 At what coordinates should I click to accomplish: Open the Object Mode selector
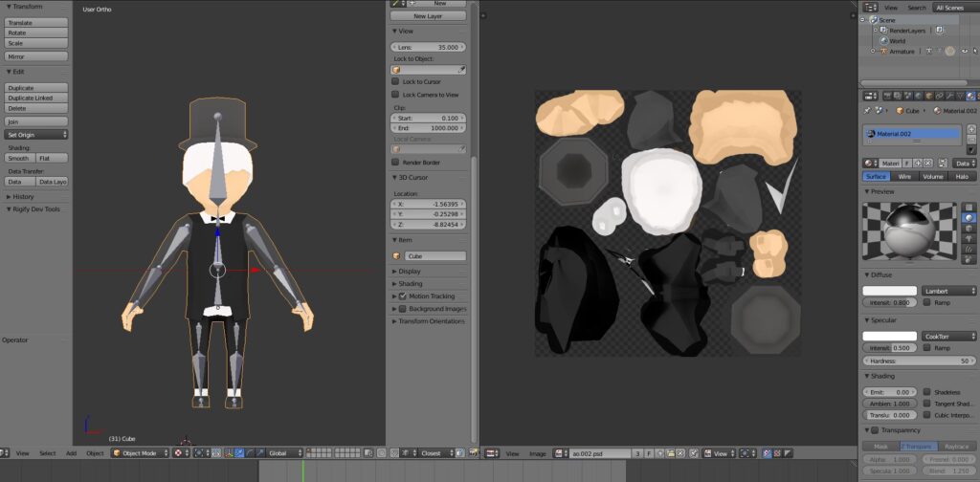coord(140,453)
